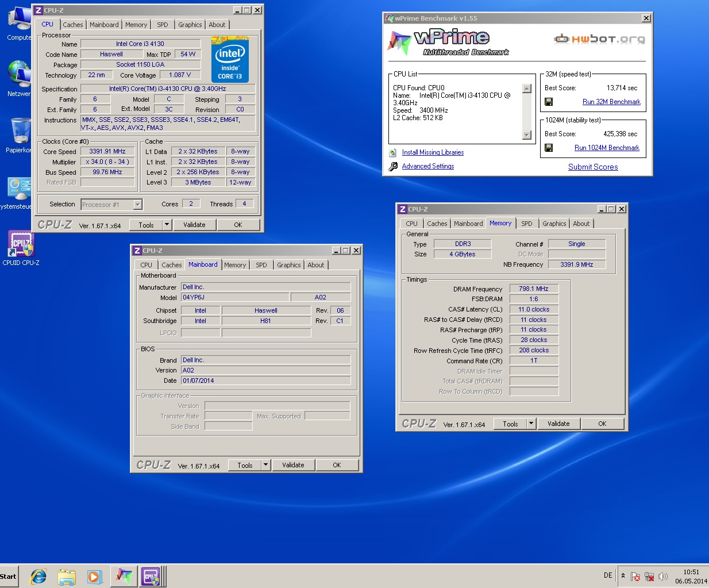The width and height of the screenshot is (709, 588).
Task: Click the Intel Core i3 logo in CPU-Z
Action: [x=230, y=60]
